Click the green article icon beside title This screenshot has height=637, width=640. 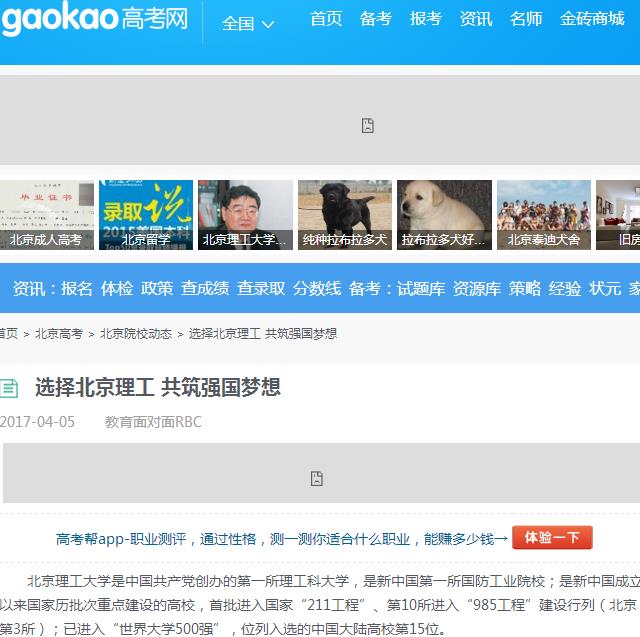tap(9, 388)
